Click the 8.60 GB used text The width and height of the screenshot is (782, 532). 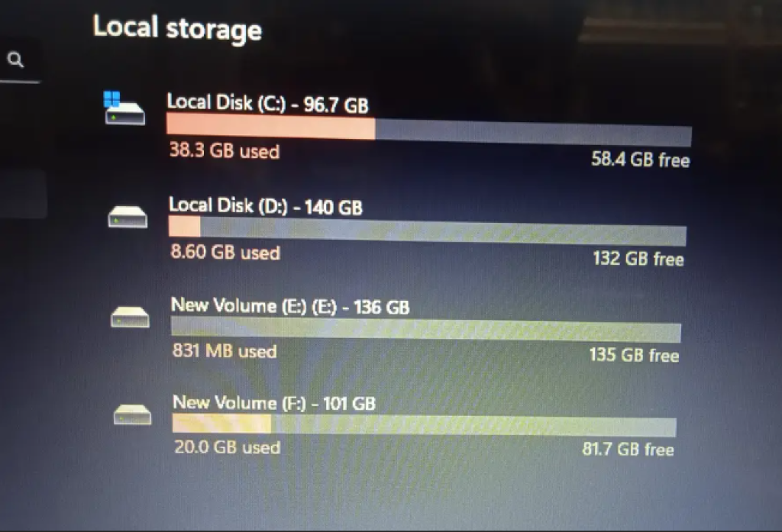(x=225, y=252)
